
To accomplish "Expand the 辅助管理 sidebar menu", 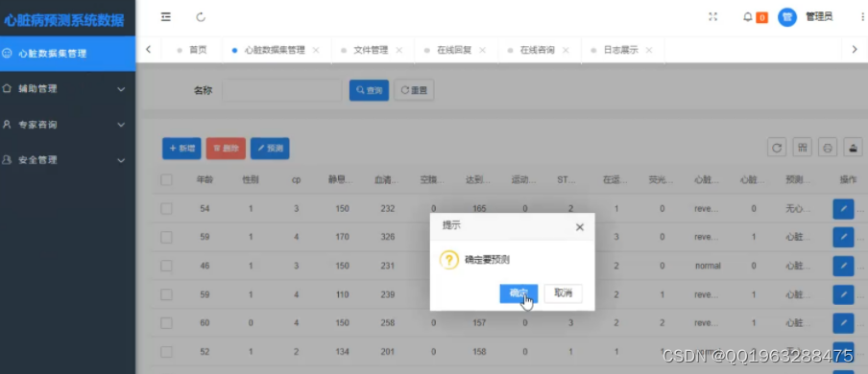I will 67,88.
